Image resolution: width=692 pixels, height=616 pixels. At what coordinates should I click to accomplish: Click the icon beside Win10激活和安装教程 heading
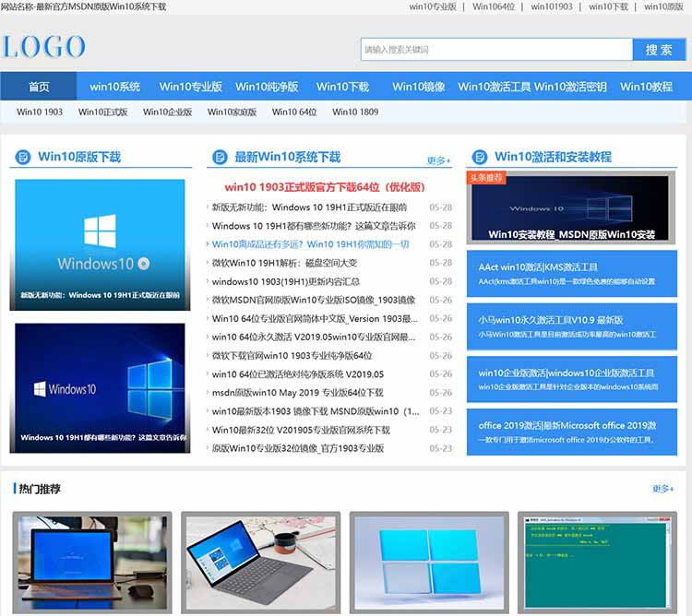479,157
